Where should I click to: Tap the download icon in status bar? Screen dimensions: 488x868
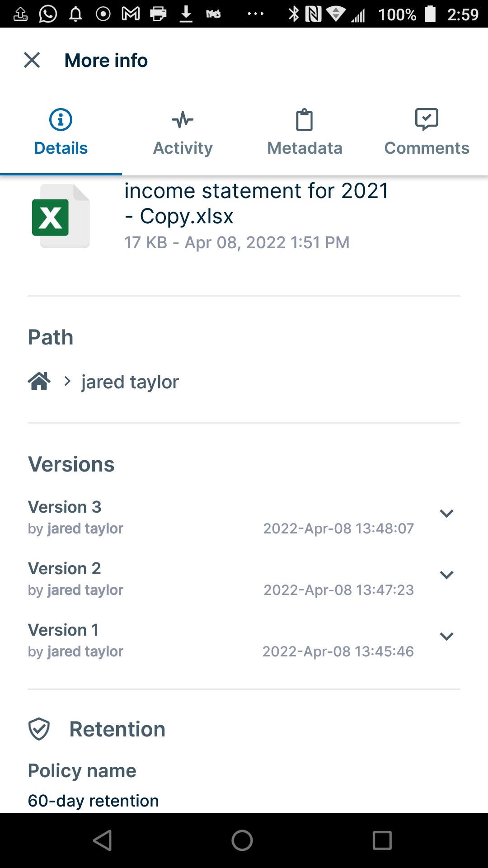tap(186, 14)
